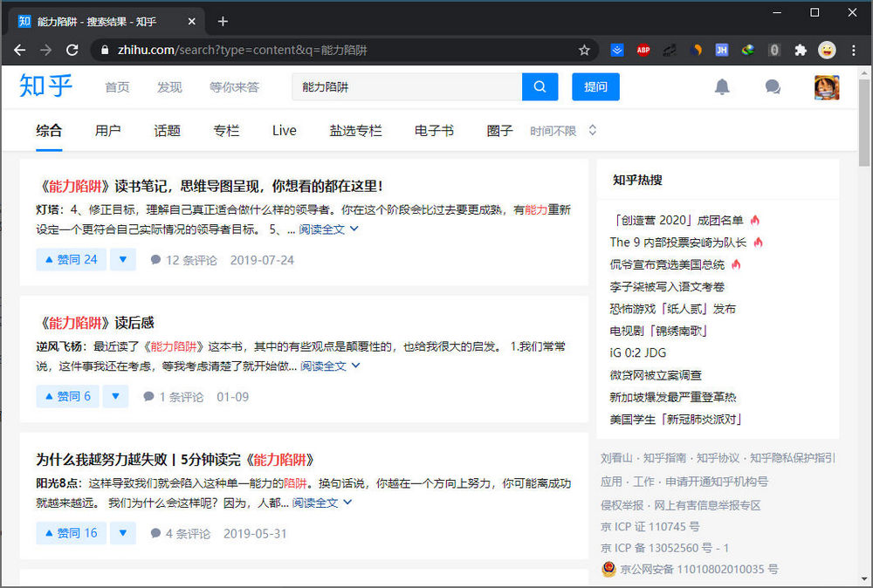Viewport: 873px width, 588px height.
Task: Click the blue 提问 button
Action: pyautogui.click(x=595, y=86)
